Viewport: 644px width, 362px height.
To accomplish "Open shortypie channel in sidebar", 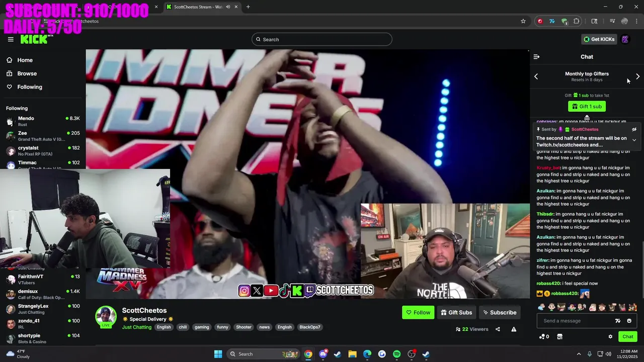I will click(x=43, y=338).
